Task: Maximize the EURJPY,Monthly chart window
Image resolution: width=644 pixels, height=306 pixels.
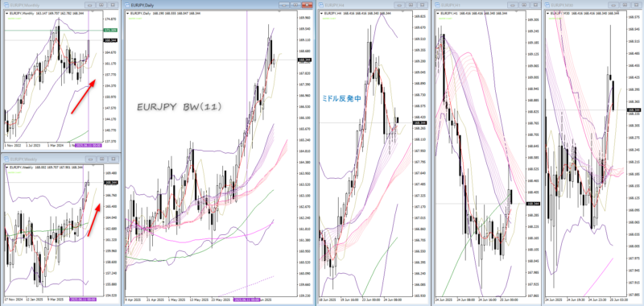Action: 101,5
